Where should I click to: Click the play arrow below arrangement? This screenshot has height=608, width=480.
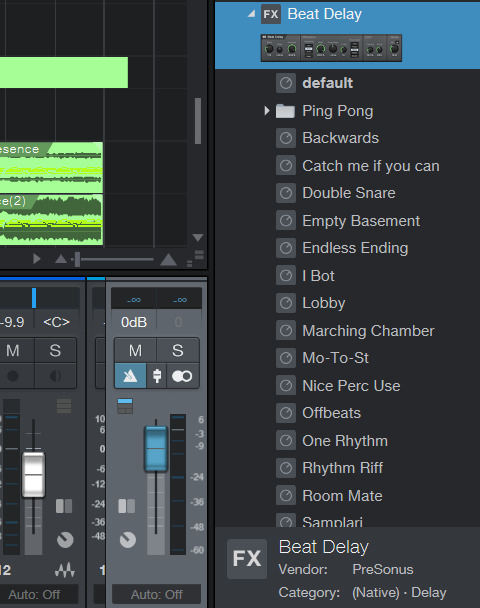click(x=37, y=259)
